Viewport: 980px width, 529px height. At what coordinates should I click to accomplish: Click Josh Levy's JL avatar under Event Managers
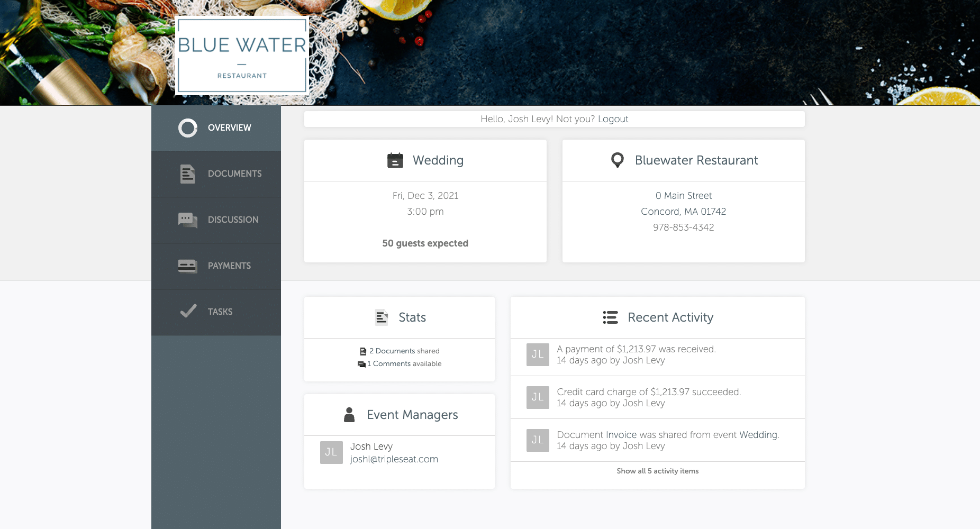[x=331, y=452]
